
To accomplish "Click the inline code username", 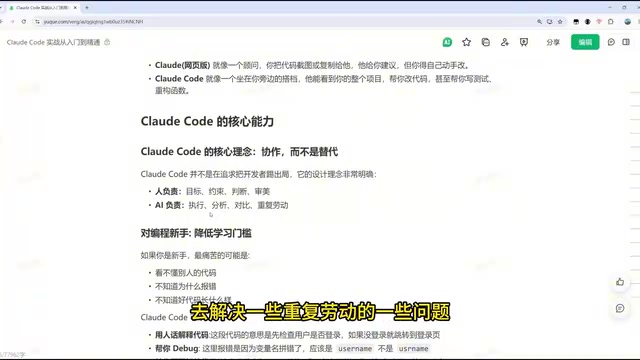I will (355, 349).
